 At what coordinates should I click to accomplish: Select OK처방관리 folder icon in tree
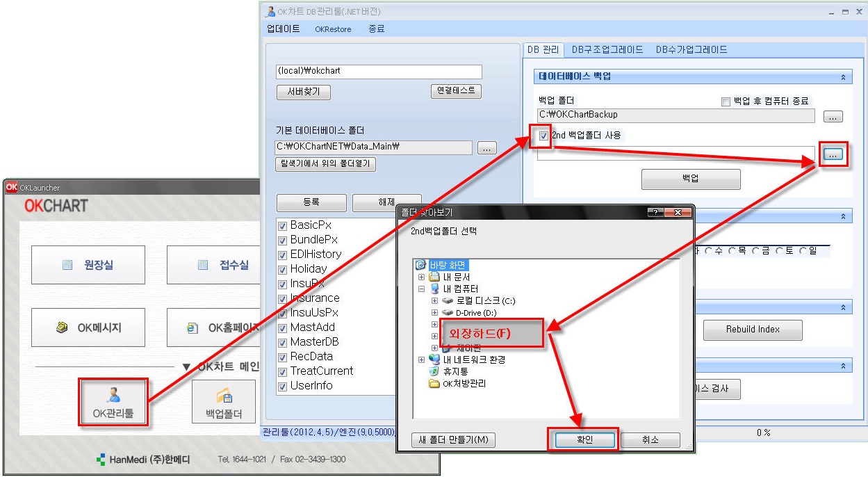(434, 383)
